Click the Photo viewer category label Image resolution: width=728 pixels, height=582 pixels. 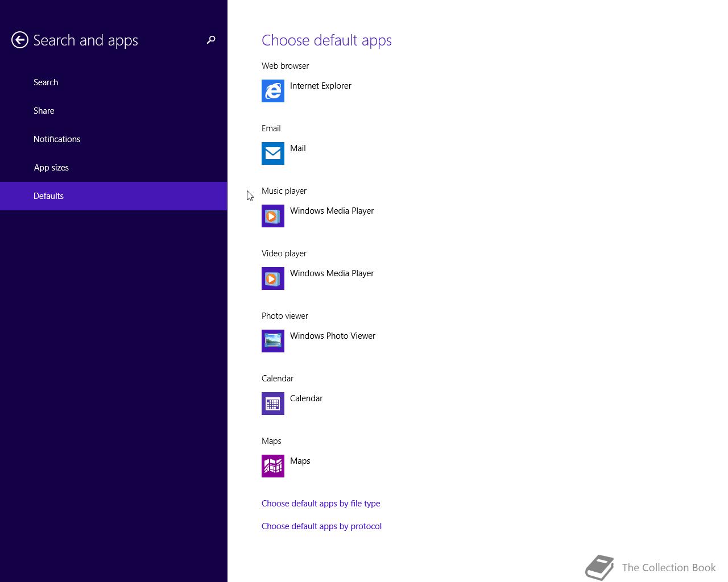[285, 316]
